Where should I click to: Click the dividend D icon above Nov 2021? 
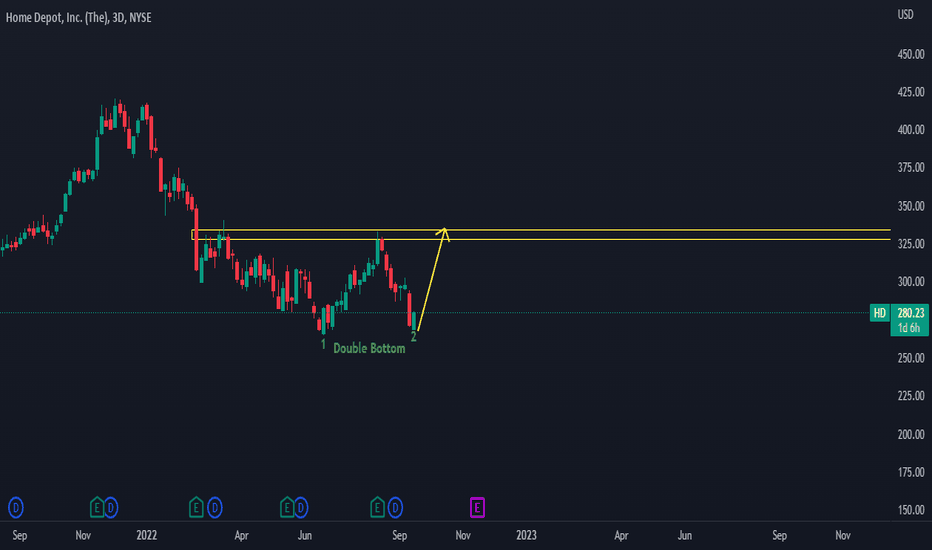pos(111,508)
